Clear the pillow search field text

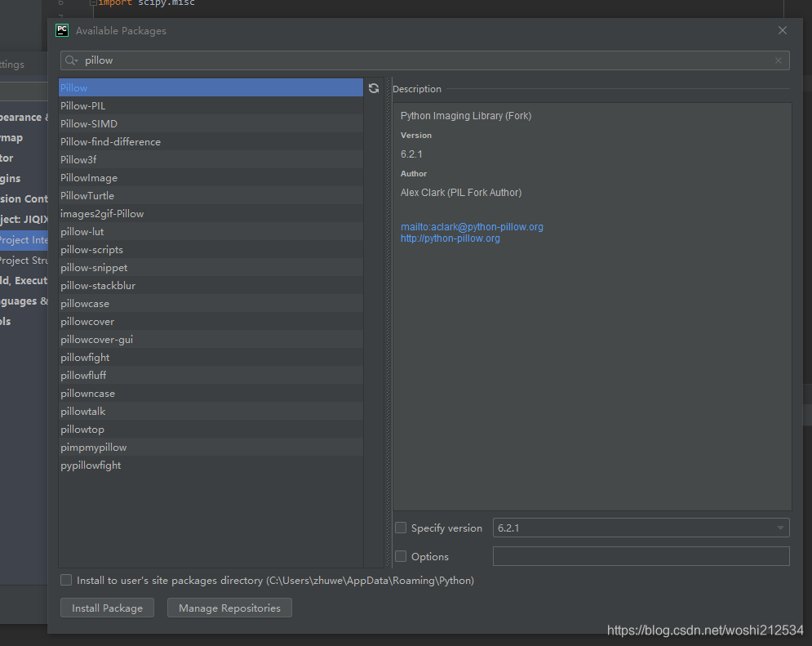[x=779, y=60]
